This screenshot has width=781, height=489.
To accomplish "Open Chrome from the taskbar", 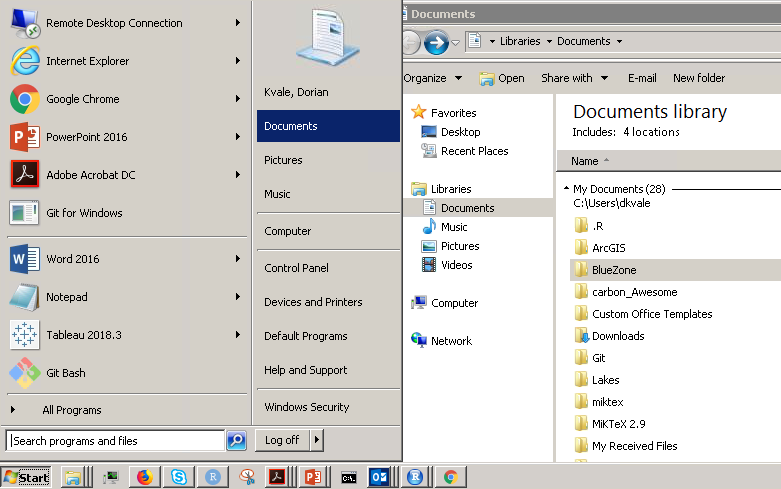I will tap(451, 477).
